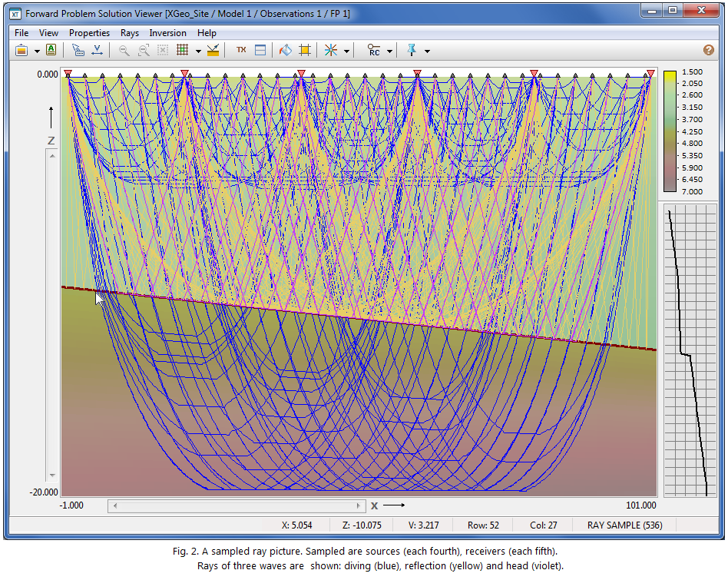The height and width of the screenshot is (580, 728).
Task: Click the vertical velocity profile graph
Action: pos(690,350)
